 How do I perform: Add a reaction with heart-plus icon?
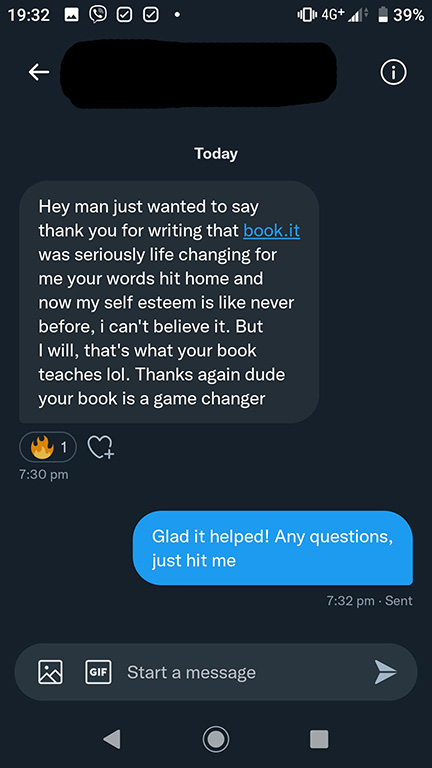click(x=100, y=447)
